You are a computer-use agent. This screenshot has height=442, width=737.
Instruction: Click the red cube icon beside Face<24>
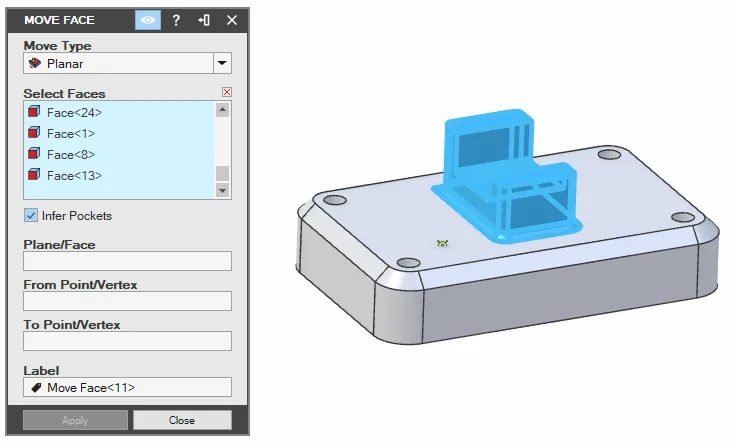click(34, 112)
